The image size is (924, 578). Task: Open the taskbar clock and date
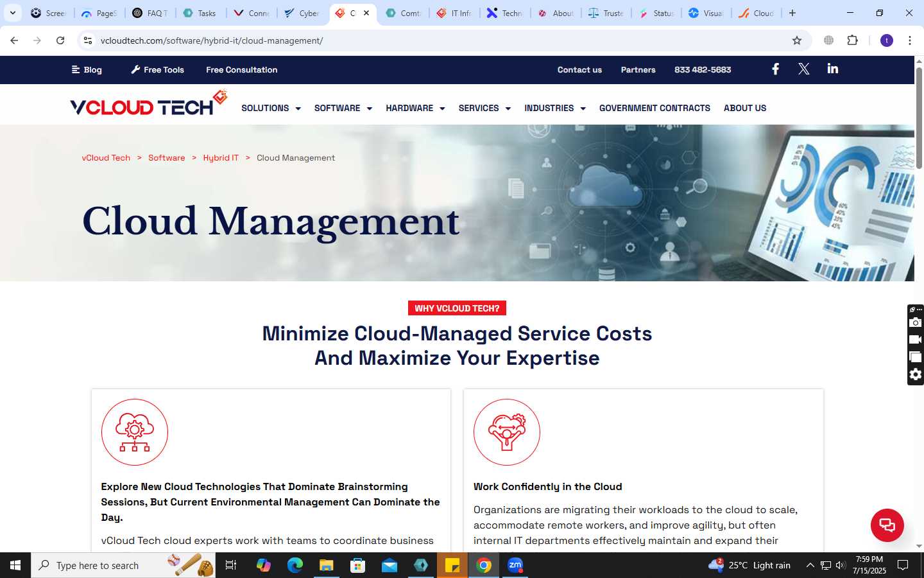(x=869, y=565)
